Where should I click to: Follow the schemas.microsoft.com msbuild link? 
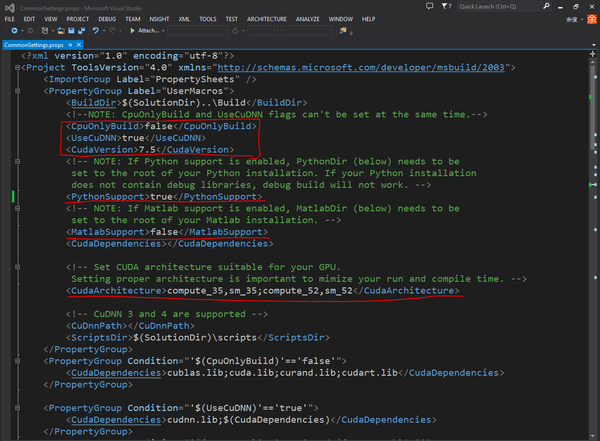coord(361,68)
